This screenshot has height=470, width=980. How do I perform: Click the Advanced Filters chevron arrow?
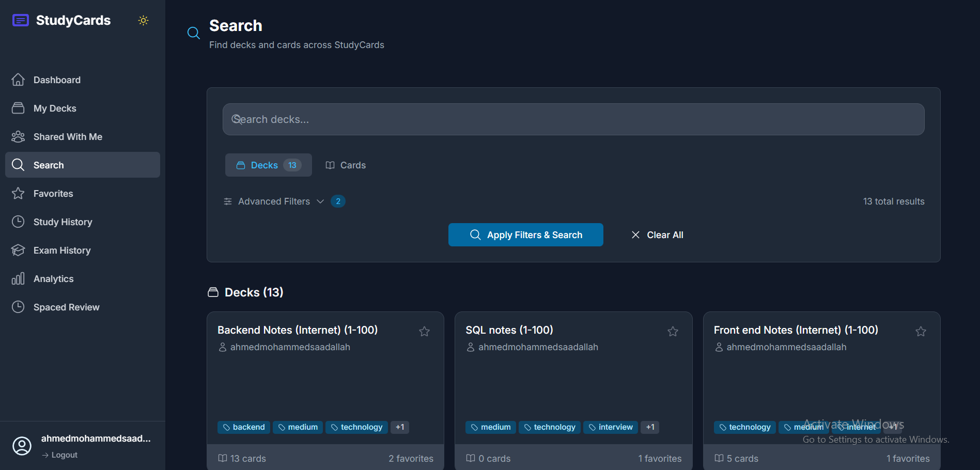pos(320,201)
